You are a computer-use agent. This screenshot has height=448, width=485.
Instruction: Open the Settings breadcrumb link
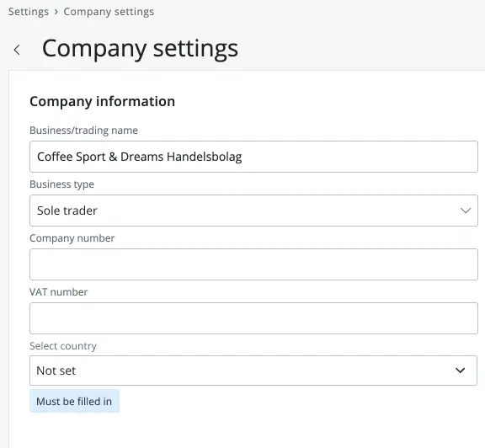pos(29,12)
